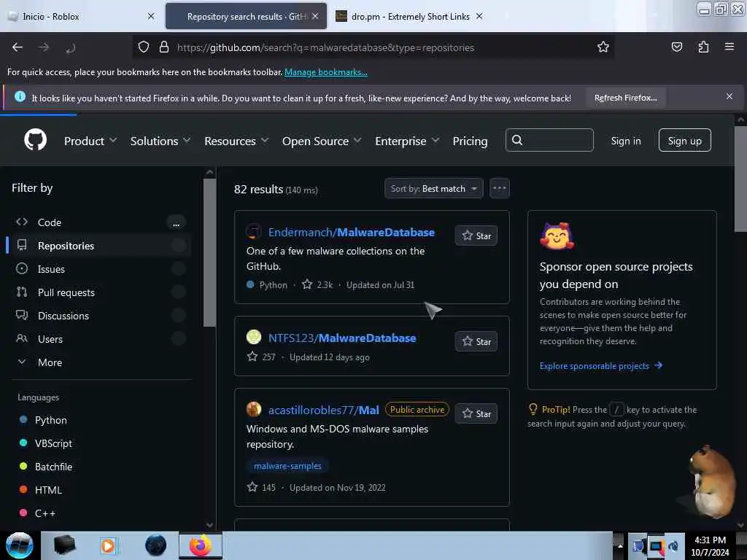Viewport: 747px width, 560px height.
Task: Expand the Resources navigation menu
Action: tap(237, 141)
